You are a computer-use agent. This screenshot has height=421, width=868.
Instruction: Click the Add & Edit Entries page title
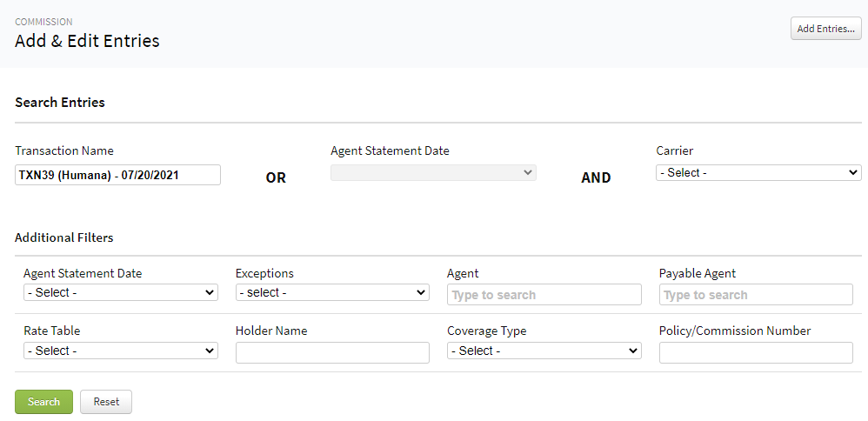pos(87,41)
